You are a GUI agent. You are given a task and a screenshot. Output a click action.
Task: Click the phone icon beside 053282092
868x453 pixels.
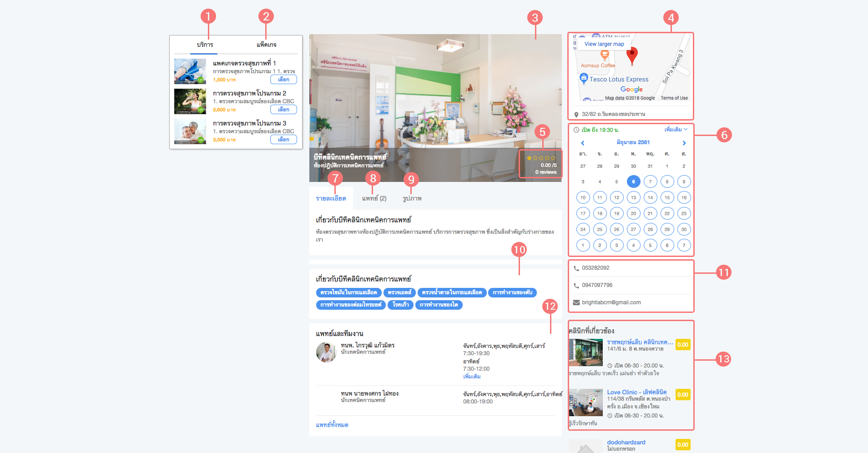pyautogui.click(x=576, y=268)
